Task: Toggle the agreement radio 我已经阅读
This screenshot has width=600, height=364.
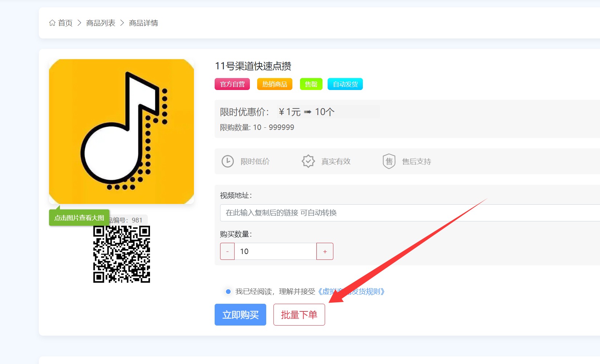Action: point(228,291)
